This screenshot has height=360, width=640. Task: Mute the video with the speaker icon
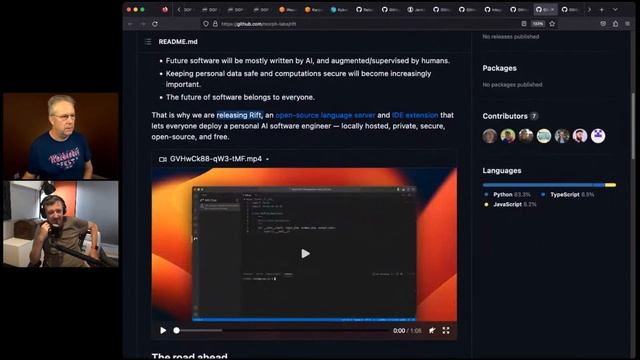[432, 330]
